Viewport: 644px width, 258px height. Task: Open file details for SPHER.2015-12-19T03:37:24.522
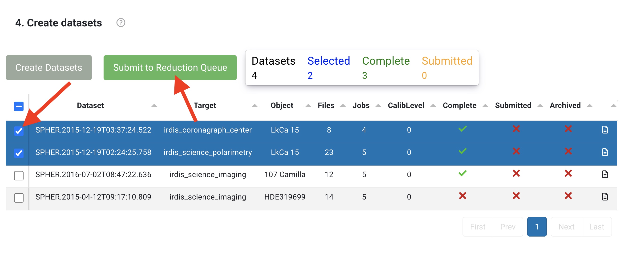604,130
